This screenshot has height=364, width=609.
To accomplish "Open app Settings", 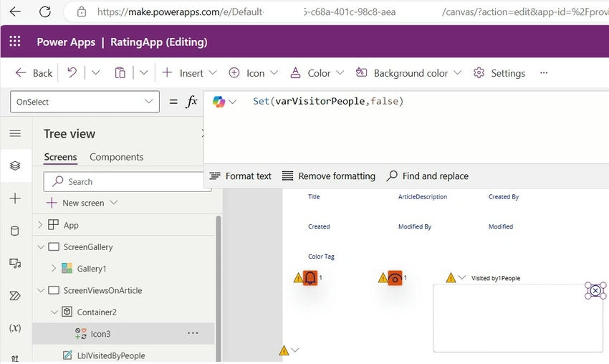I will tap(499, 73).
